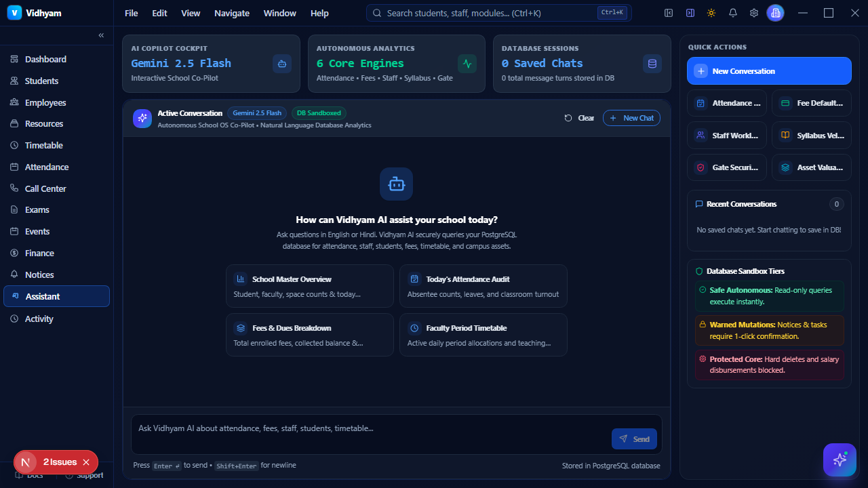Click the DB Sandboxed badge

pyautogui.click(x=319, y=113)
